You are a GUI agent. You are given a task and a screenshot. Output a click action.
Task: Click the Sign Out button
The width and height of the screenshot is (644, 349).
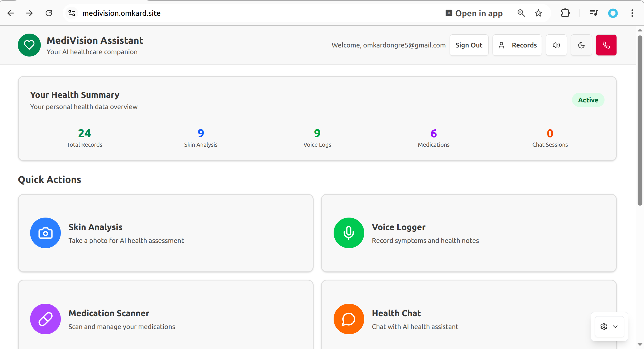point(469,45)
